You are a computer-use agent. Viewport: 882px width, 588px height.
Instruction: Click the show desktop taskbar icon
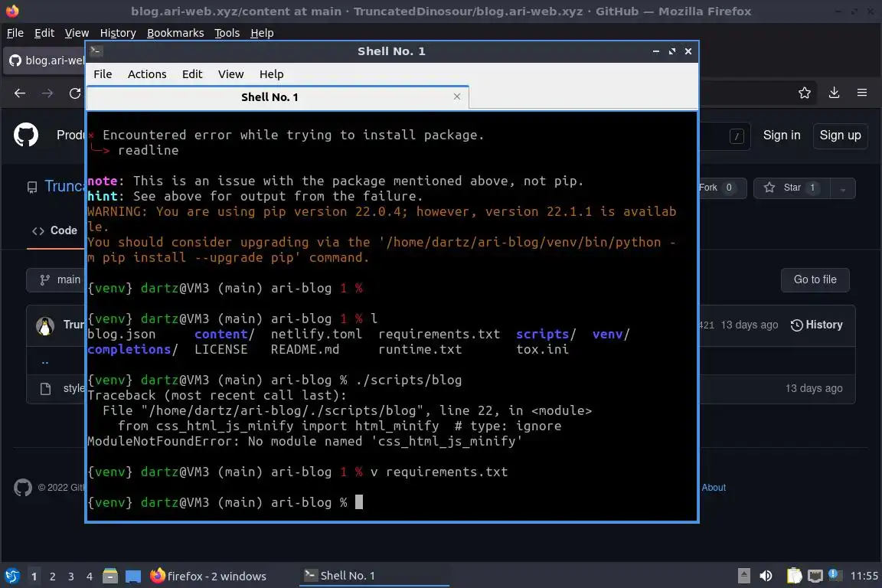point(132,576)
